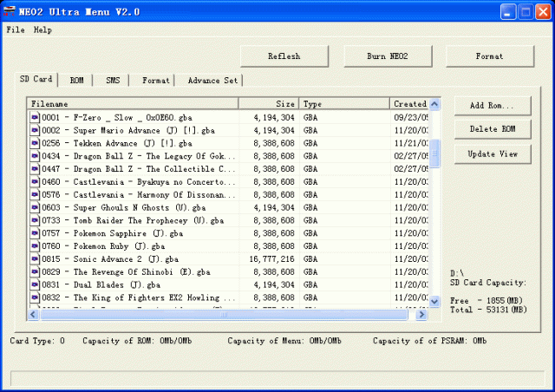This screenshot has width=555, height=392.
Task: Select filename "0831 - Dual Blades (J).gba"
Action: click(101, 284)
